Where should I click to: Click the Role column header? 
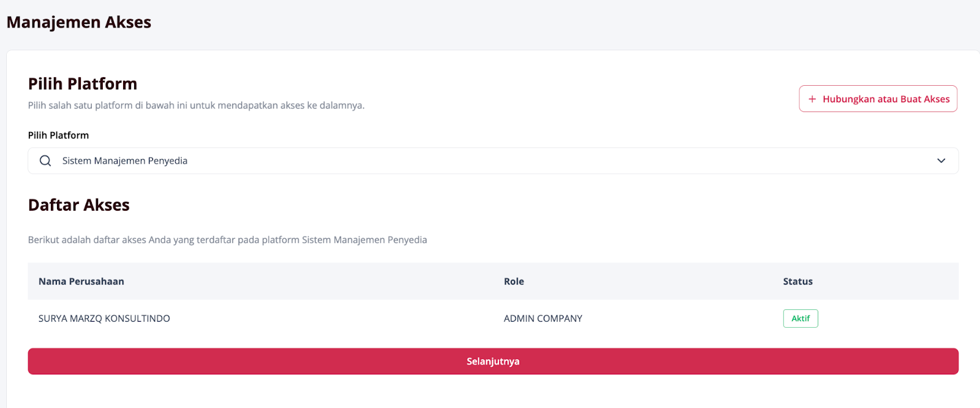pyautogui.click(x=514, y=281)
